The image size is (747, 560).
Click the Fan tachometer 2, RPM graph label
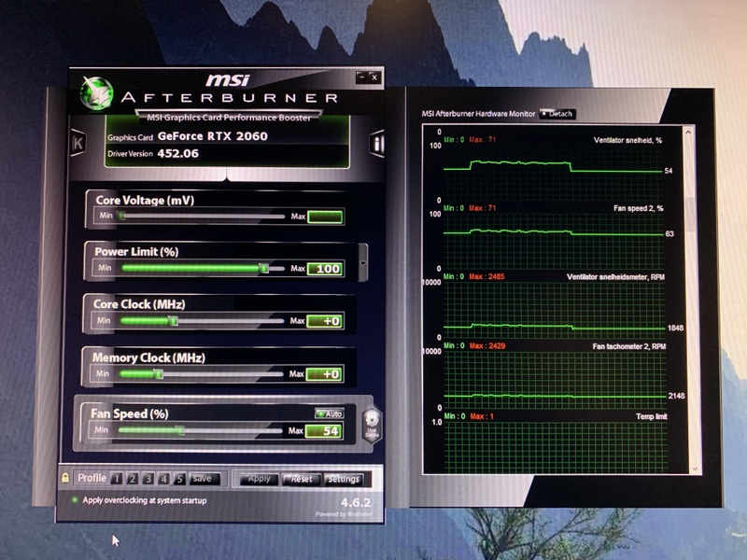[x=628, y=346]
